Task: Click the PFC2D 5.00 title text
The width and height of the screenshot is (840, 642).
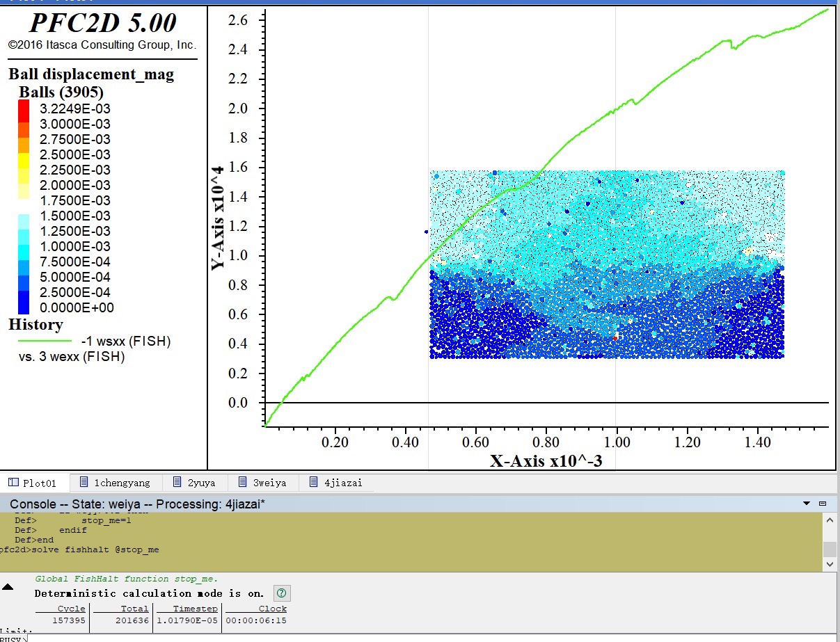Action: (103, 23)
